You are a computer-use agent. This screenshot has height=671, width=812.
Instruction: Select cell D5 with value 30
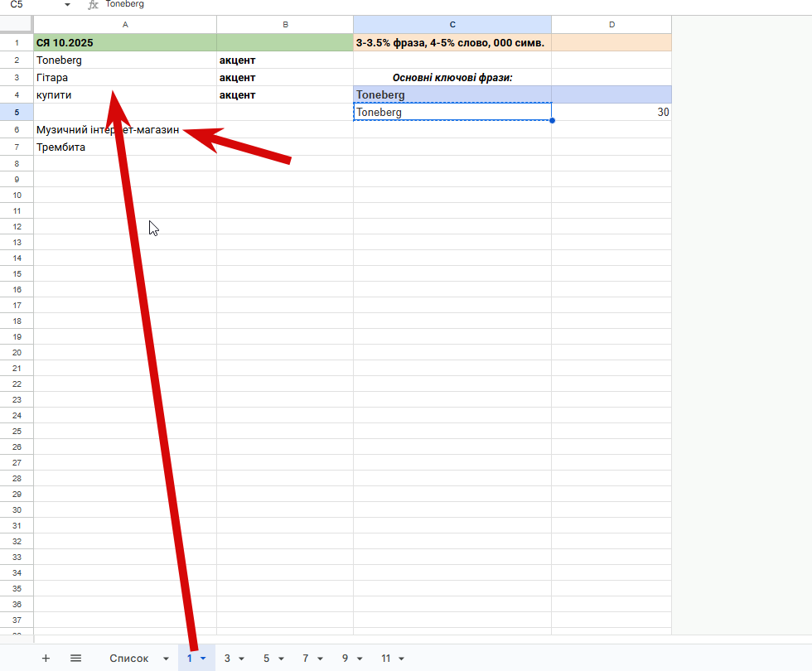(611, 112)
